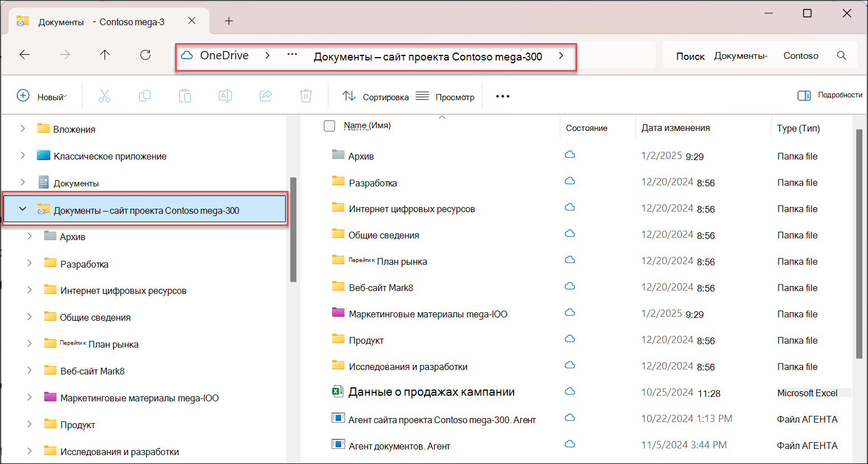Click chevron after OneDrive in address bar

(268, 55)
